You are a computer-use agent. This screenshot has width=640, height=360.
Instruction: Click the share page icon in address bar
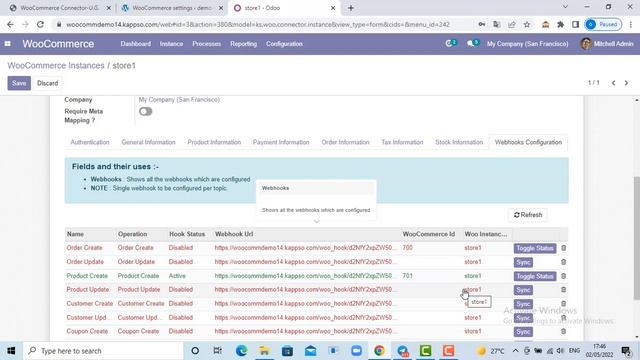tap(511, 24)
